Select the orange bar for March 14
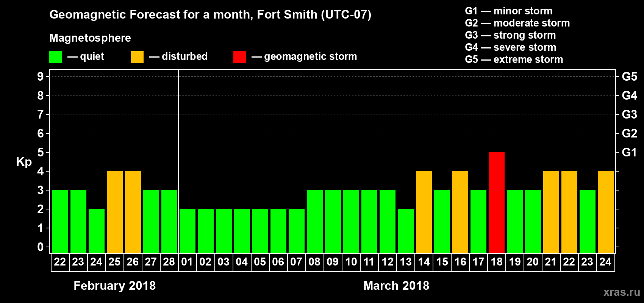The image size is (644, 303). tap(424, 212)
